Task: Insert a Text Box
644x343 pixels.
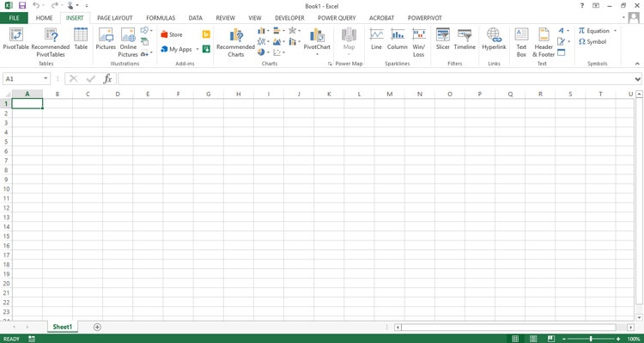Action: tap(521, 42)
